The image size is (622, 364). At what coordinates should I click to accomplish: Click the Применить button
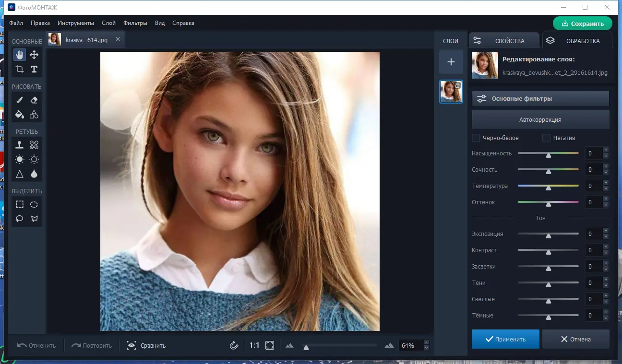tap(505, 339)
